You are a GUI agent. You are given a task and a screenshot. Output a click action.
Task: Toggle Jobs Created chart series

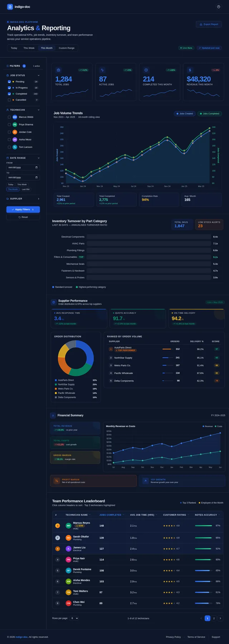[x=184, y=114]
